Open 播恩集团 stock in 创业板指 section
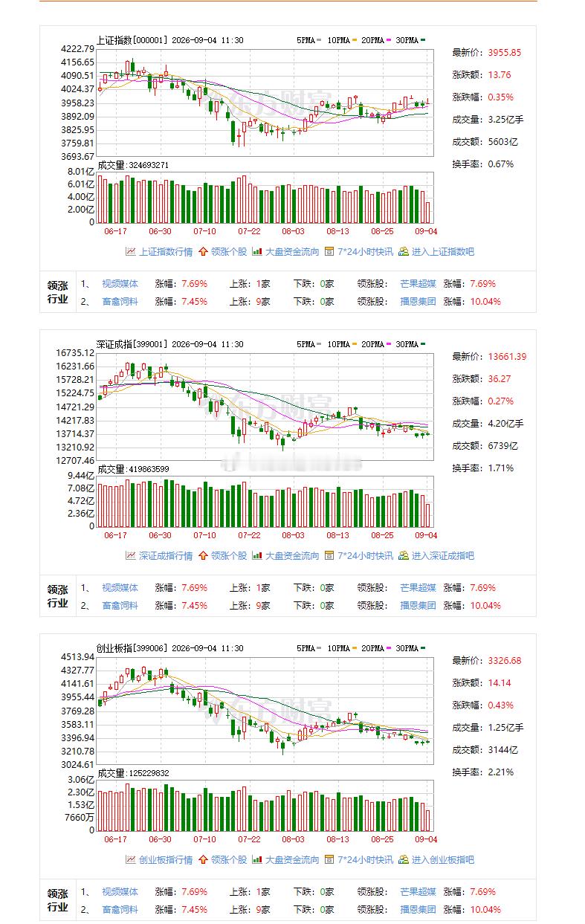The width and height of the screenshot is (585, 924). point(418,910)
